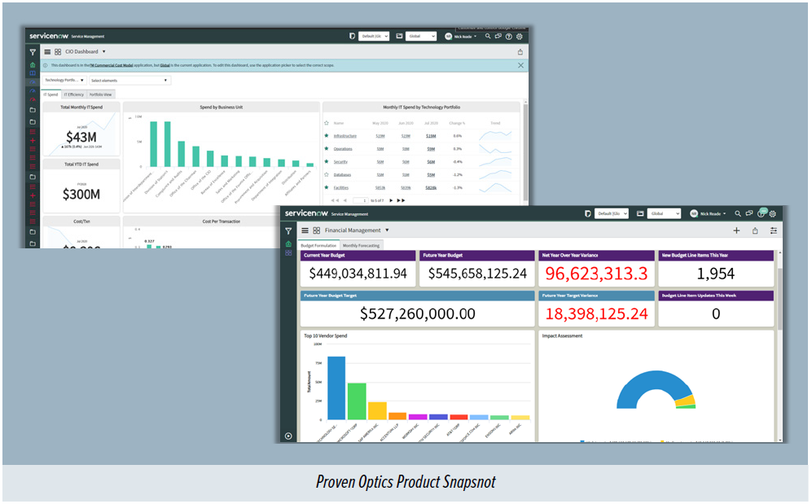Switch to the Portfolio View tab
This screenshot has height=504, width=812.
[x=100, y=94]
